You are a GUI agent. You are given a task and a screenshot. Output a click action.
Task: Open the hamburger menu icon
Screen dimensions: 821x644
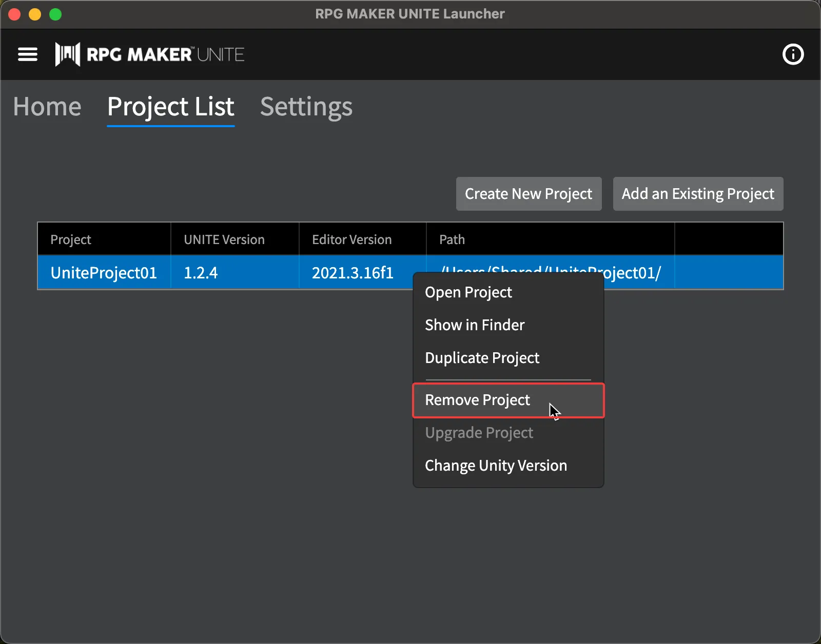pos(28,54)
